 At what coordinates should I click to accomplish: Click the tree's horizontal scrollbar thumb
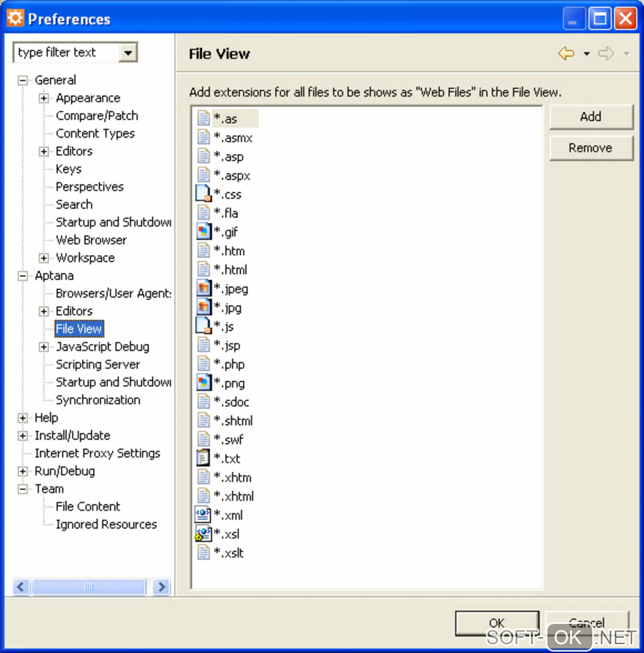click(88, 587)
